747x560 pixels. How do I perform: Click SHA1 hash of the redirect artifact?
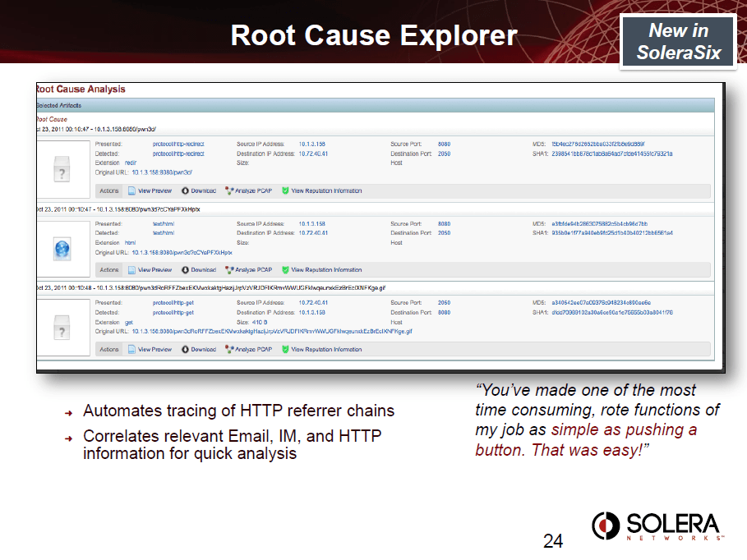click(612, 154)
